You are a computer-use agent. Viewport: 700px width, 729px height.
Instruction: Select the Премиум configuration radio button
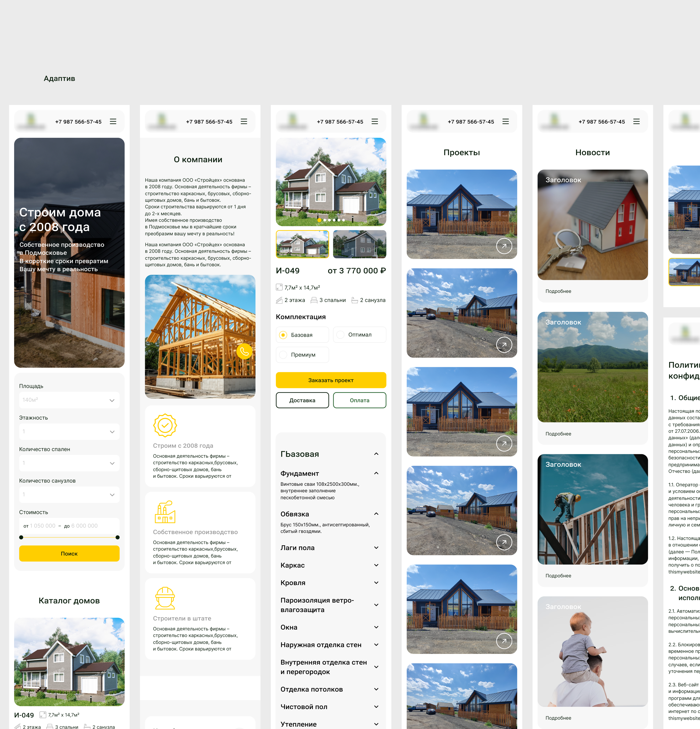(283, 355)
